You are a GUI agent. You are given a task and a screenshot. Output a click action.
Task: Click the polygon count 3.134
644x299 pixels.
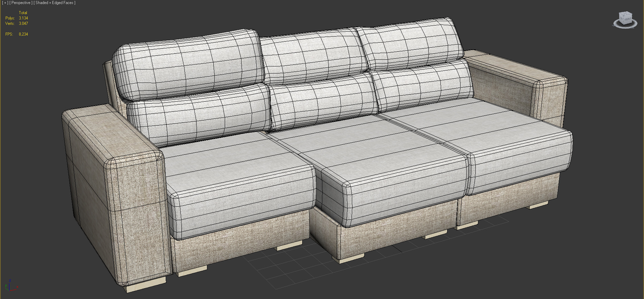pyautogui.click(x=23, y=18)
